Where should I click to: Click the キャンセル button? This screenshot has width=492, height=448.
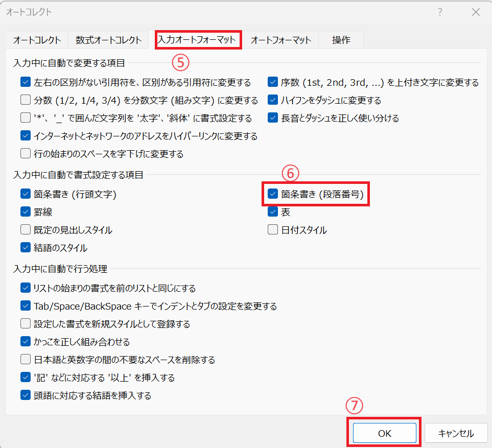pos(456,433)
